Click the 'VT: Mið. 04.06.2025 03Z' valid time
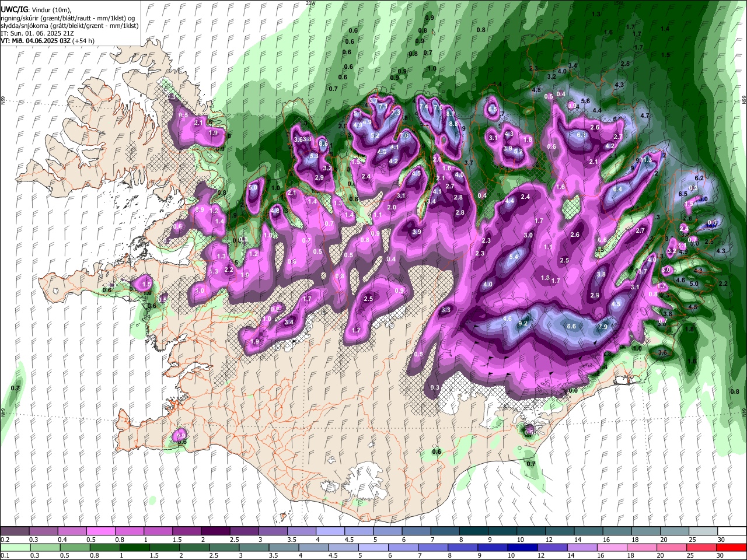 pyautogui.click(x=36, y=41)
